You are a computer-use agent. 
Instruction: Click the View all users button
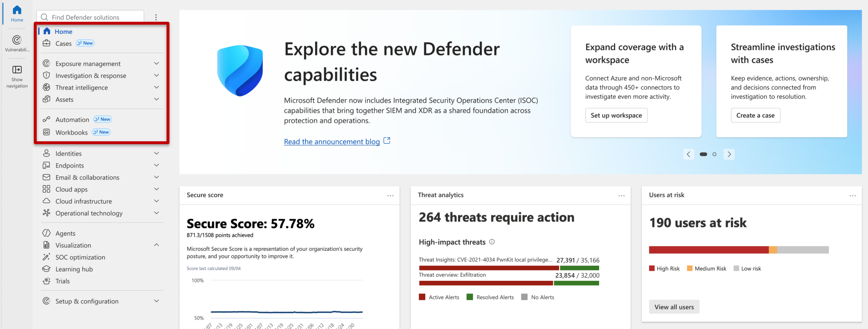[x=674, y=307]
